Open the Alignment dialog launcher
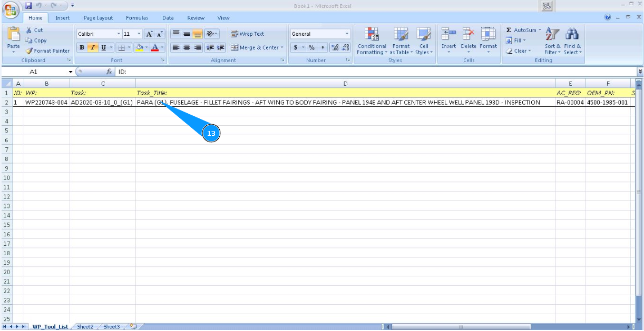The image size is (644, 331). click(x=282, y=61)
